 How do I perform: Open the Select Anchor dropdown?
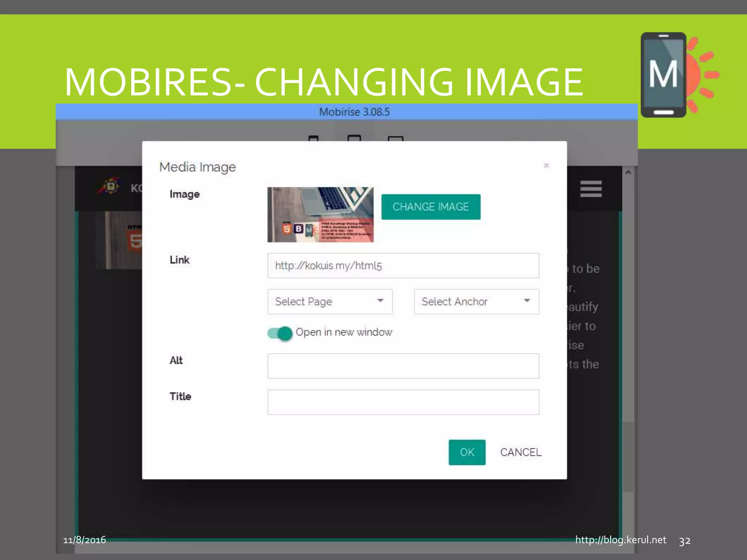tap(476, 302)
